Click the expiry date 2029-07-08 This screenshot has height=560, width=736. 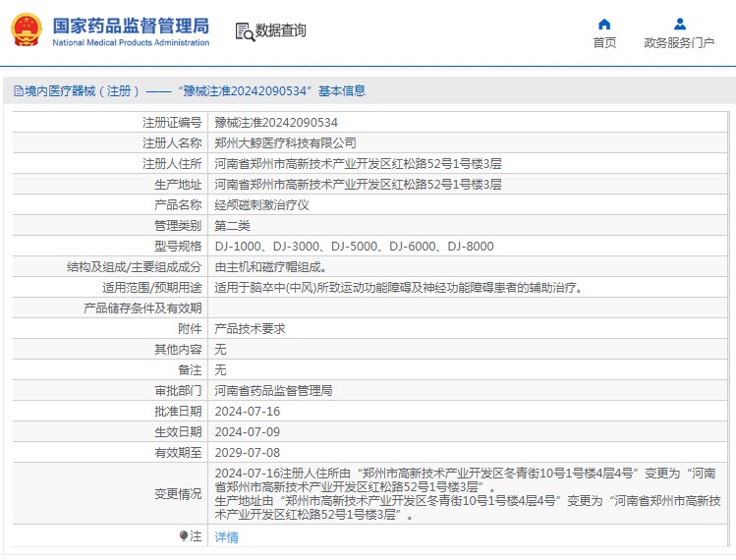pos(248,453)
